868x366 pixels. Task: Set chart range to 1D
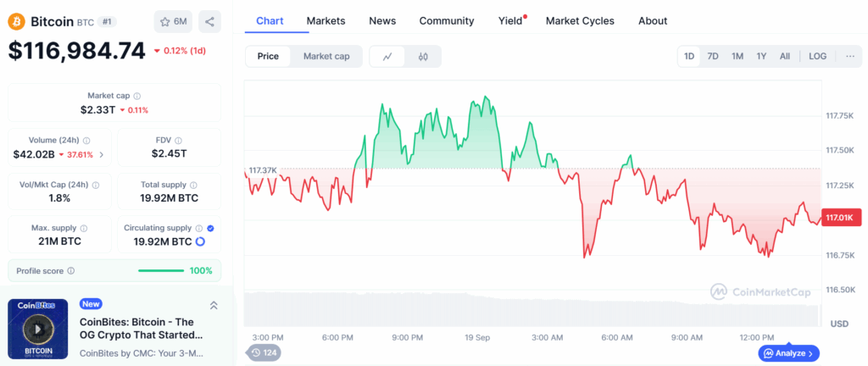point(689,57)
